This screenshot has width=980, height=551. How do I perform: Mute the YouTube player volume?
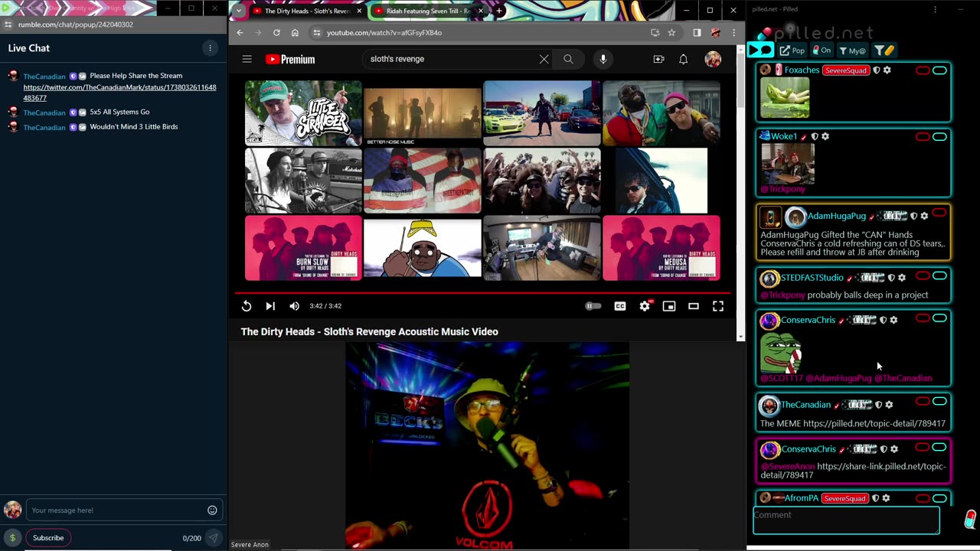294,306
